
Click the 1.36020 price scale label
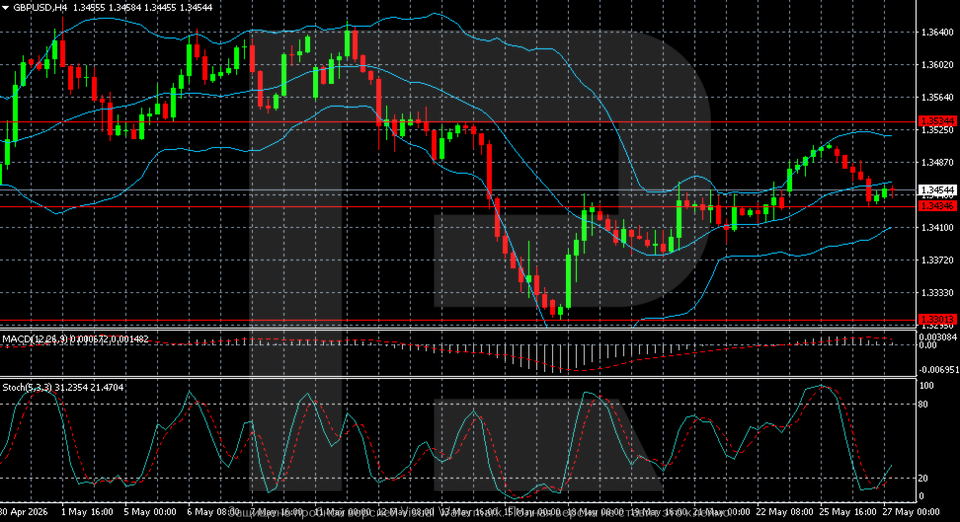point(937,65)
